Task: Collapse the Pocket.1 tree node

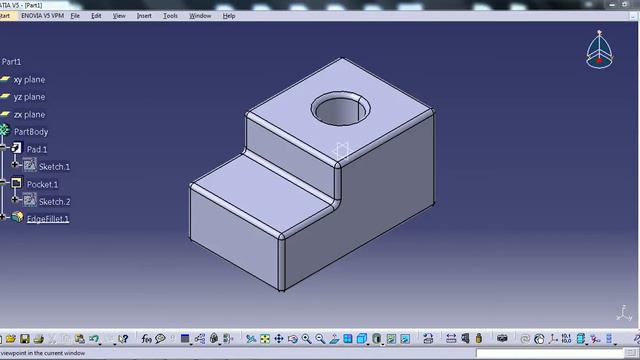Action: [3, 182]
